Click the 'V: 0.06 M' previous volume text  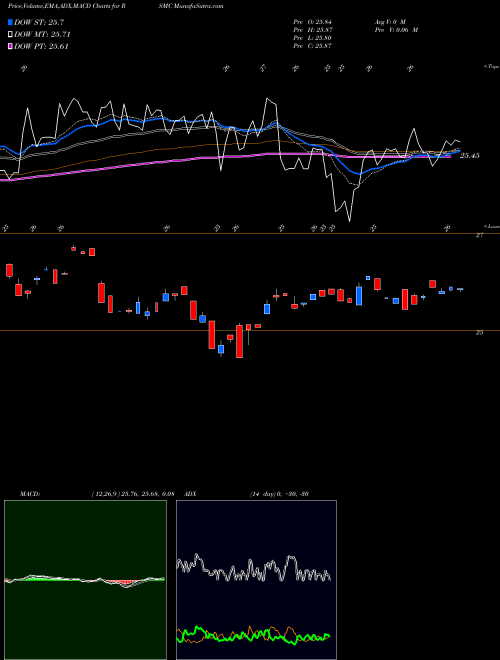pos(403,30)
